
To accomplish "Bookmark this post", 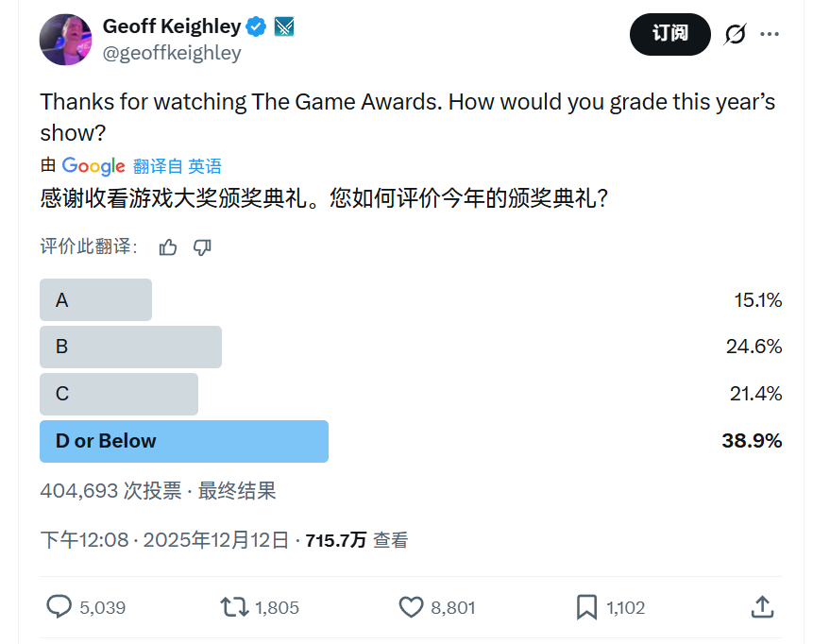I will (586, 607).
